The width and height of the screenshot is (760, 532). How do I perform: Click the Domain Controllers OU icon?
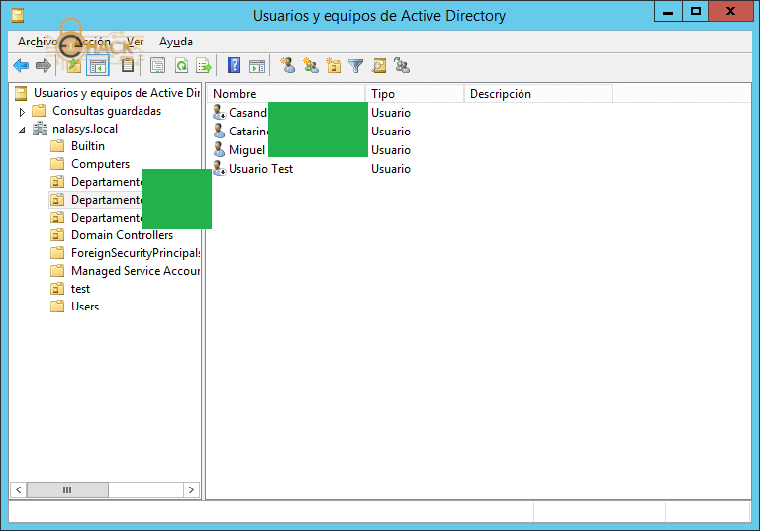pos(57,235)
